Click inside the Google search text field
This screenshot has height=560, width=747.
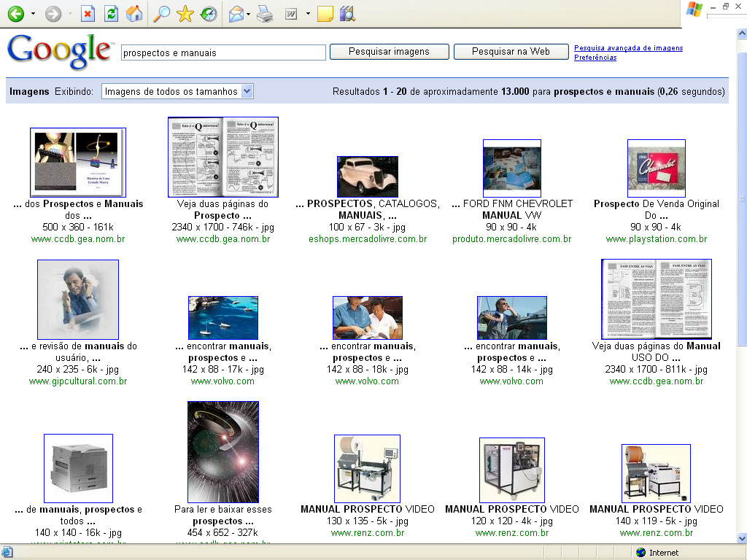click(223, 52)
